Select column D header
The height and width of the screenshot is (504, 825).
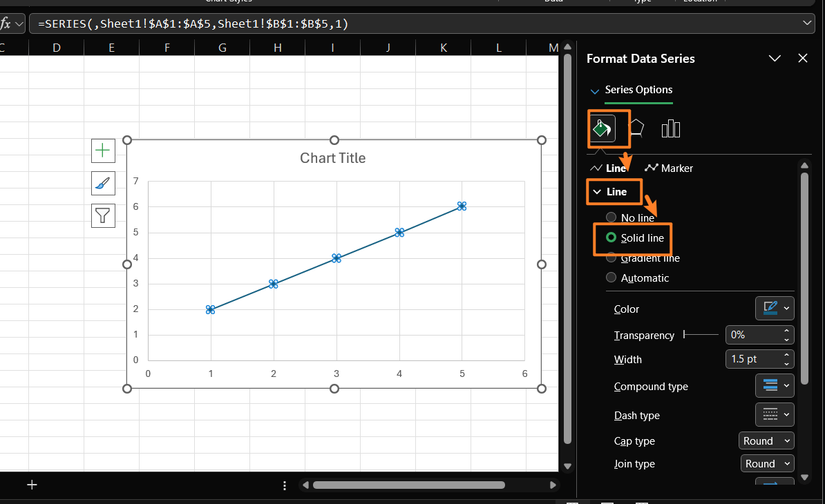pos(56,48)
